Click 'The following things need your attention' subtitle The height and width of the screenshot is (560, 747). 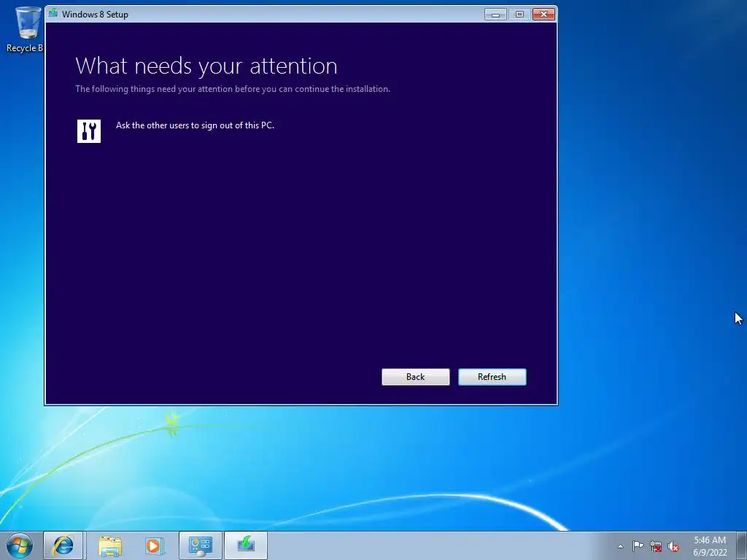coord(233,89)
